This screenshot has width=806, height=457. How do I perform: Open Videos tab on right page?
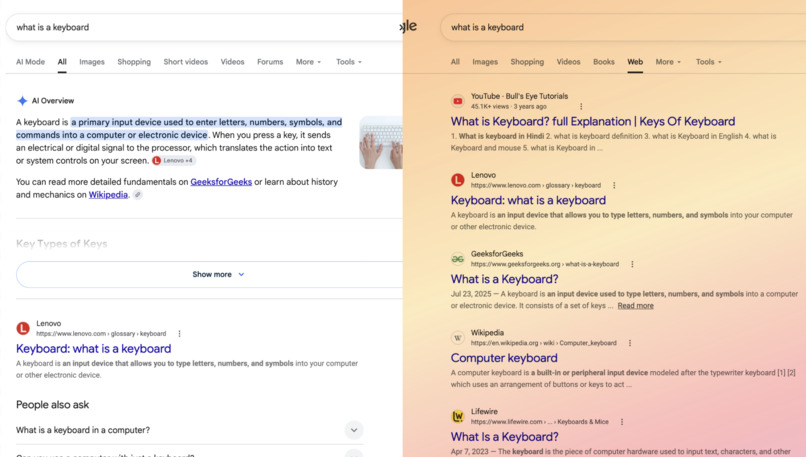pyautogui.click(x=569, y=62)
